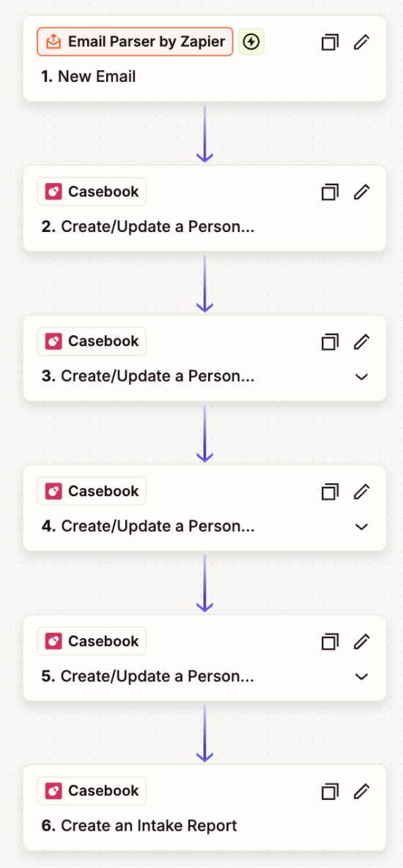Edit step 5 using pencil icon
Viewport: 403px width, 868px height.
coord(361,642)
